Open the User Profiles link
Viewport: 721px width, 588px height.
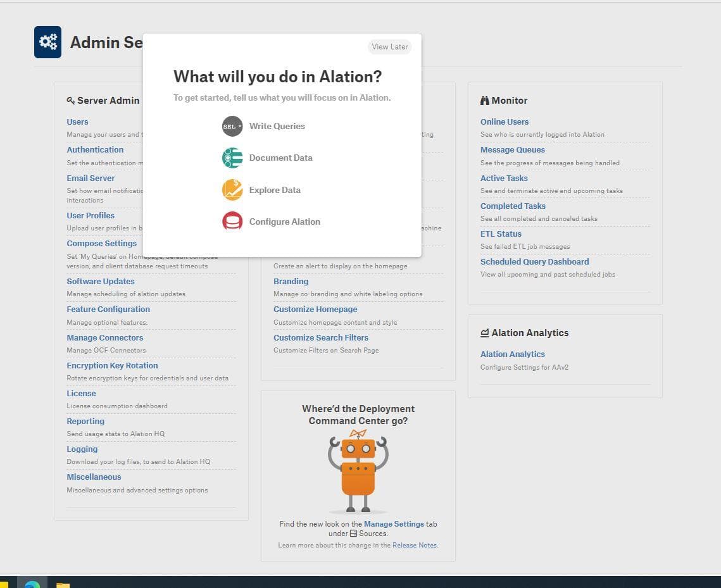click(91, 215)
